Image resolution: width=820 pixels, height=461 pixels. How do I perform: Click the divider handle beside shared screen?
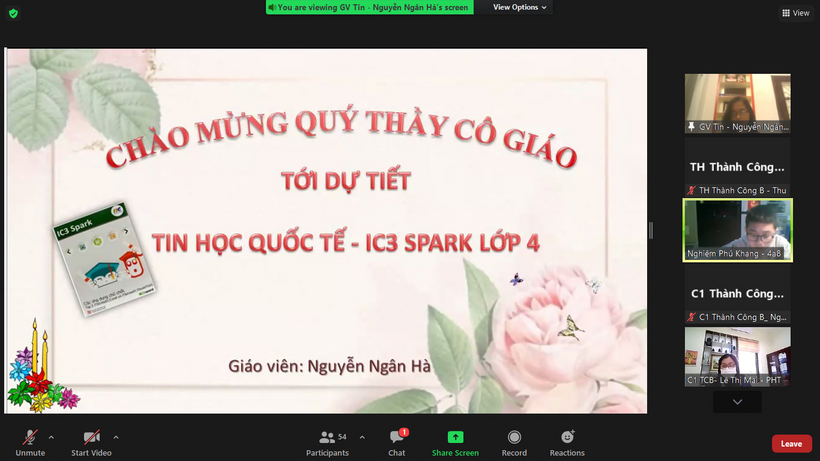(651, 230)
